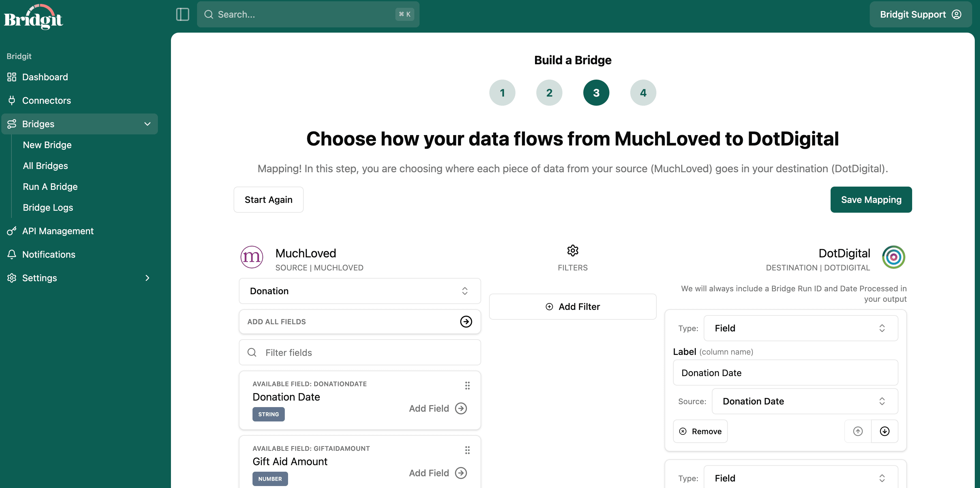Screen dimensions: 980x488
Task: Open the Source dropdown showing Donation Date
Action: coord(804,401)
